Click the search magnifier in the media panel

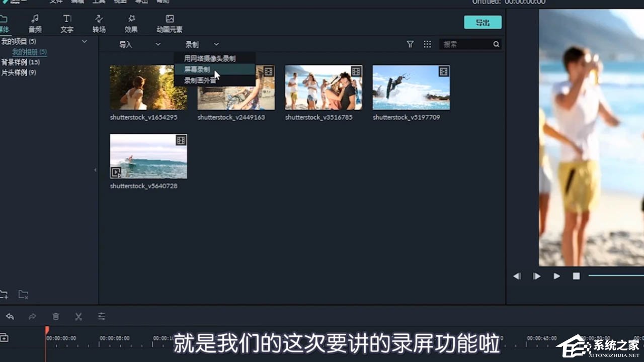tap(497, 44)
